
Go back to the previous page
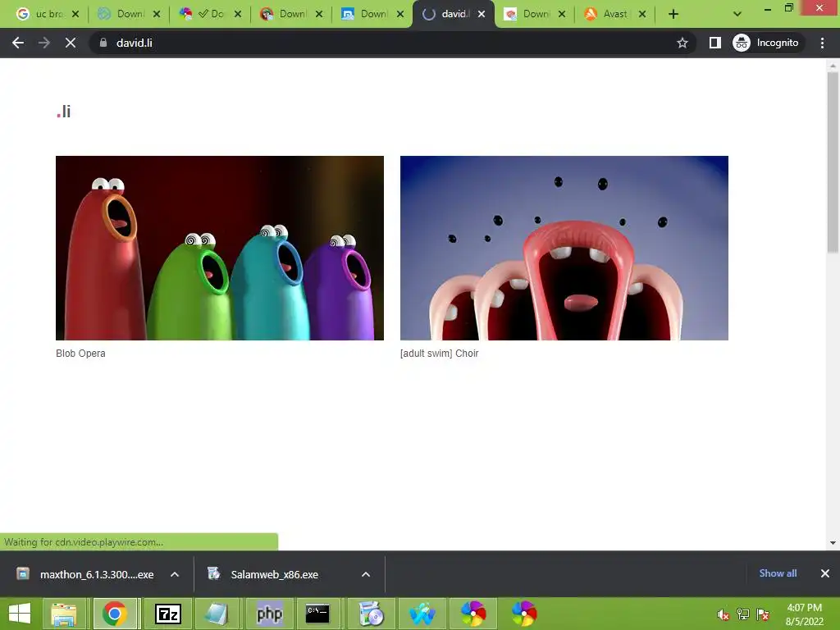(x=18, y=43)
